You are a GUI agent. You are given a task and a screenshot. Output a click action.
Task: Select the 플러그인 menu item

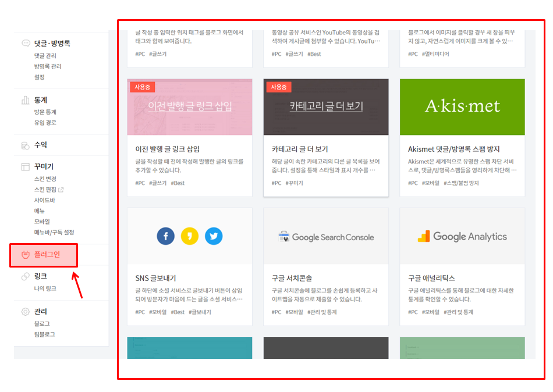point(47,255)
